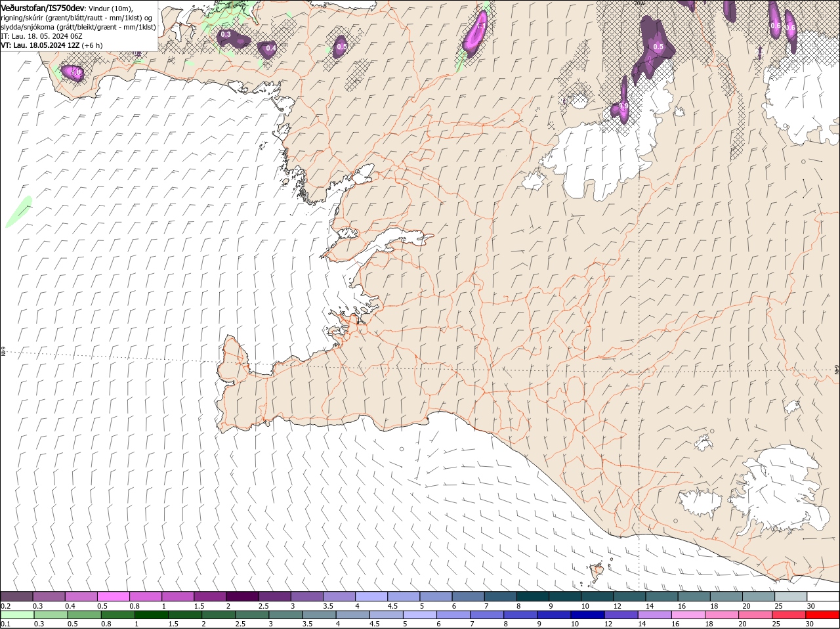The width and height of the screenshot is (840, 629).
Task: Pick the bright pink swatch starting at 0.5, upper legend
Action: [114, 596]
